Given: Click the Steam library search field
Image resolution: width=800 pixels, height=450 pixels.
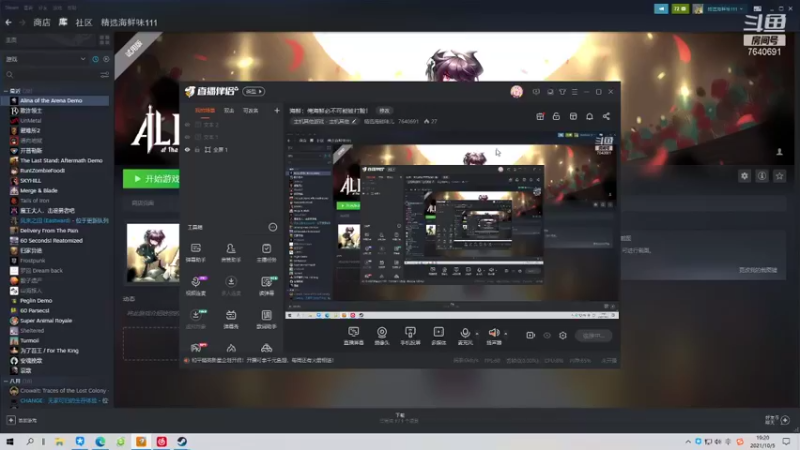Looking at the screenshot, I should [54, 75].
